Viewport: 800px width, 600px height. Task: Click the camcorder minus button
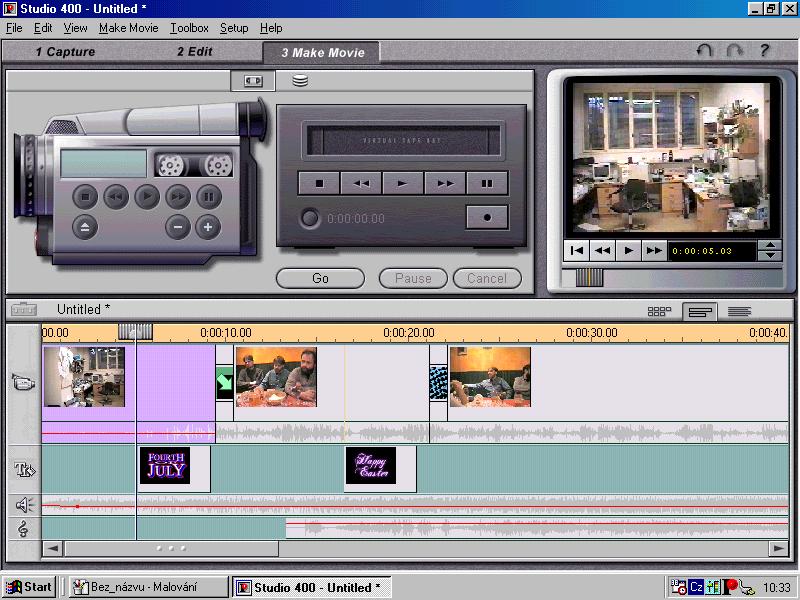[x=178, y=227]
